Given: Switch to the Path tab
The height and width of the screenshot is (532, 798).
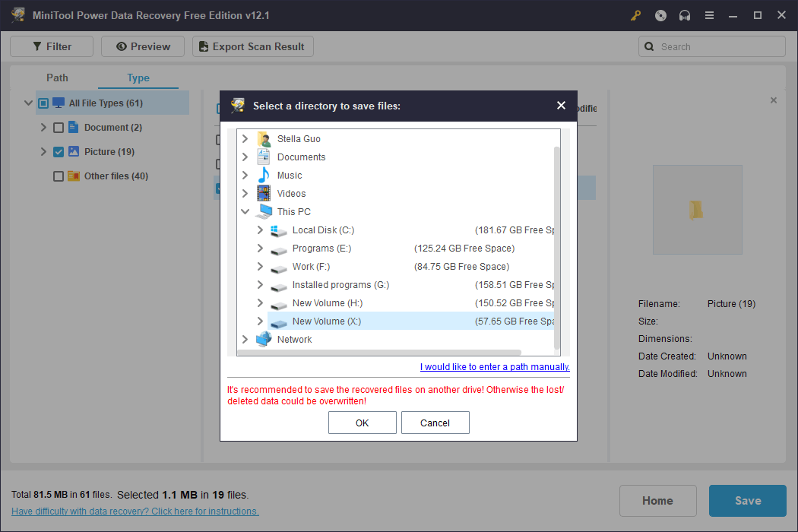Looking at the screenshot, I should tap(57, 78).
